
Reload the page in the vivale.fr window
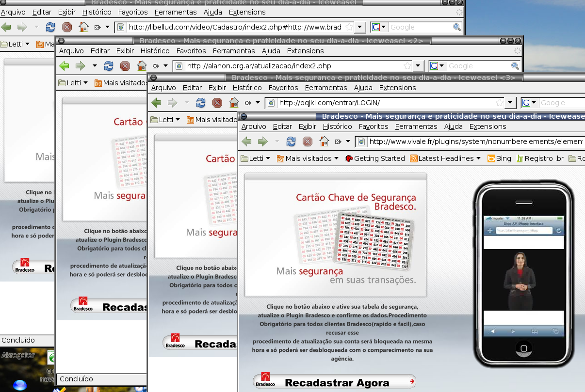point(291,141)
